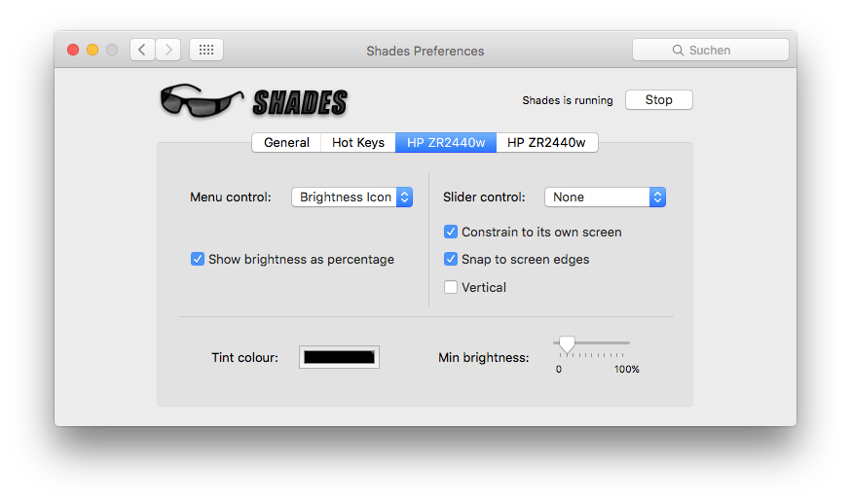Click the Min brightness slider knob
This screenshot has width=851, height=504.
pos(567,343)
